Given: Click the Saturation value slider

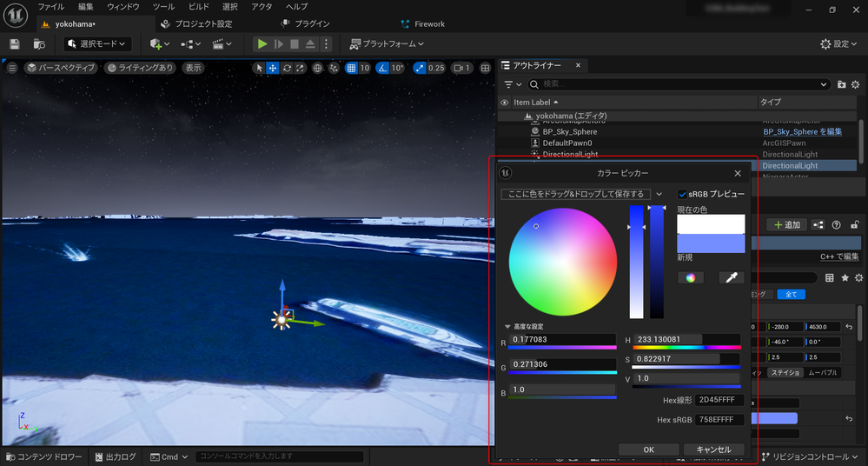Looking at the screenshot, I should tap(686, 358).
